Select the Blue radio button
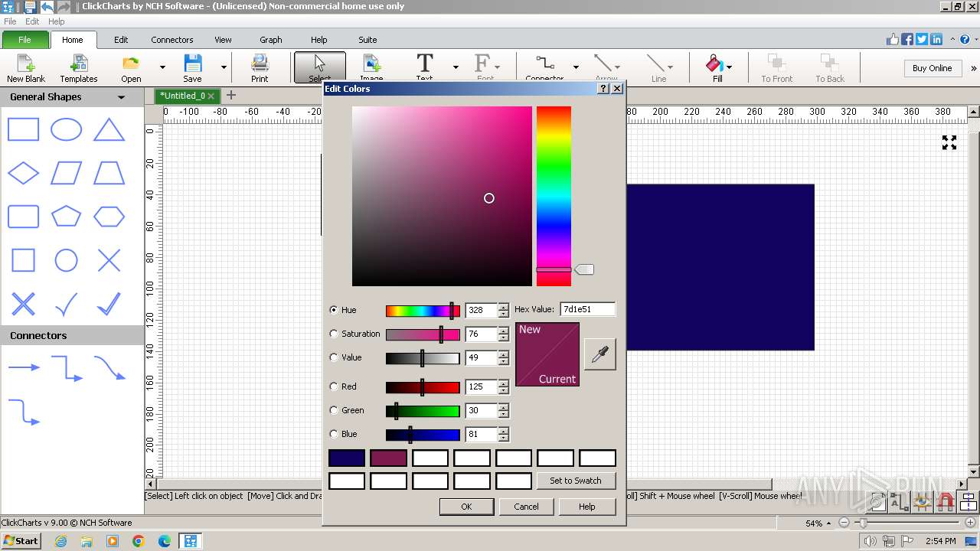The width and height of the screenshot is (980, 551). coord(334,434)
